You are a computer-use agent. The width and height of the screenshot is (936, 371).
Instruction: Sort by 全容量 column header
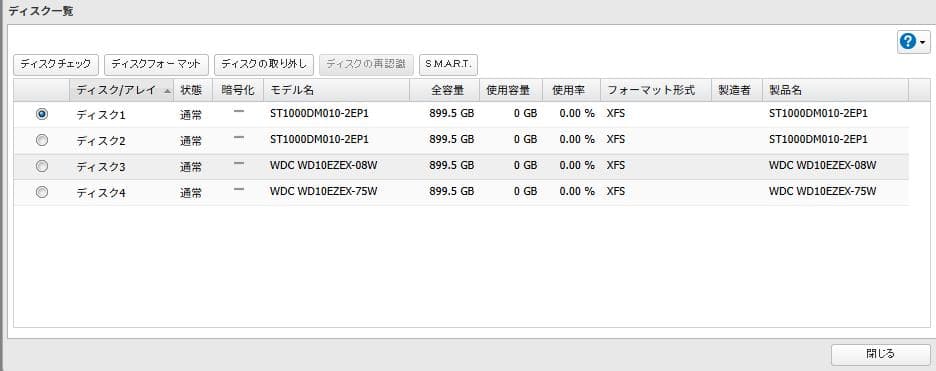pyautogui.click(x=444, y=90)
